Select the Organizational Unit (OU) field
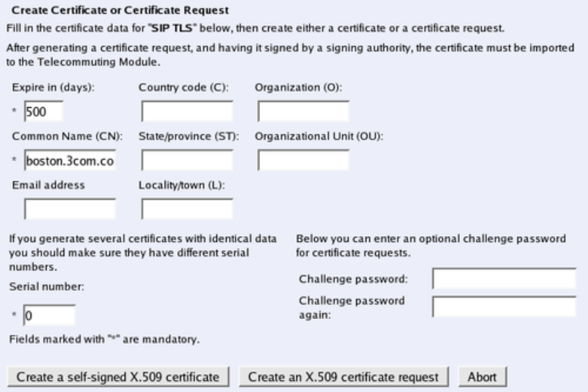Screen dimensions: 588x392 click(x=303, y=160)
